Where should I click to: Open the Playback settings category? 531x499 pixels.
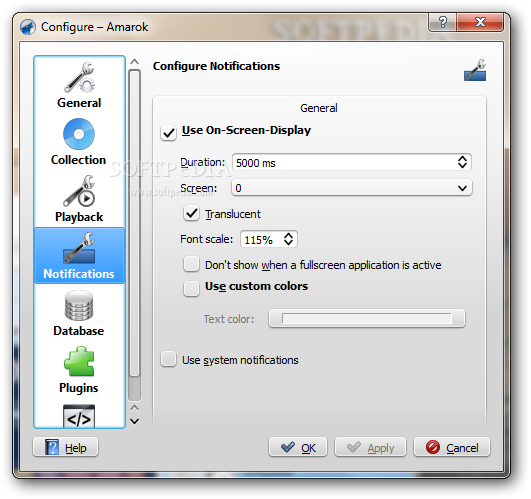[79, 199]
